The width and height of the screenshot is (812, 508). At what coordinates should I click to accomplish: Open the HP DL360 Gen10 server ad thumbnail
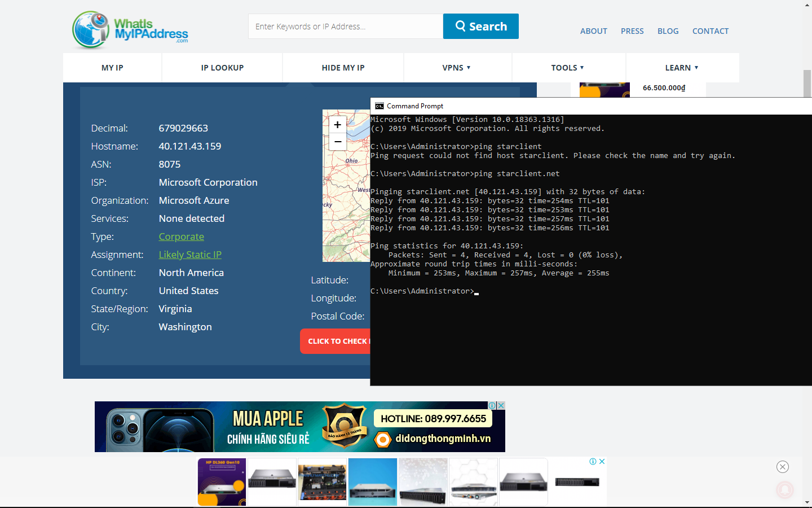coord(222,482)
